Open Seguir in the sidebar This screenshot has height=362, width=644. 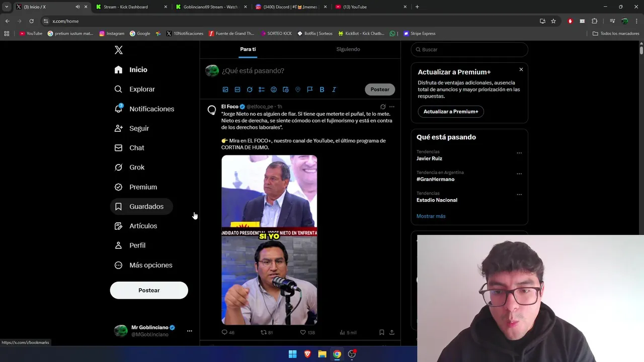pyautogui.click(x=132, y=128)
